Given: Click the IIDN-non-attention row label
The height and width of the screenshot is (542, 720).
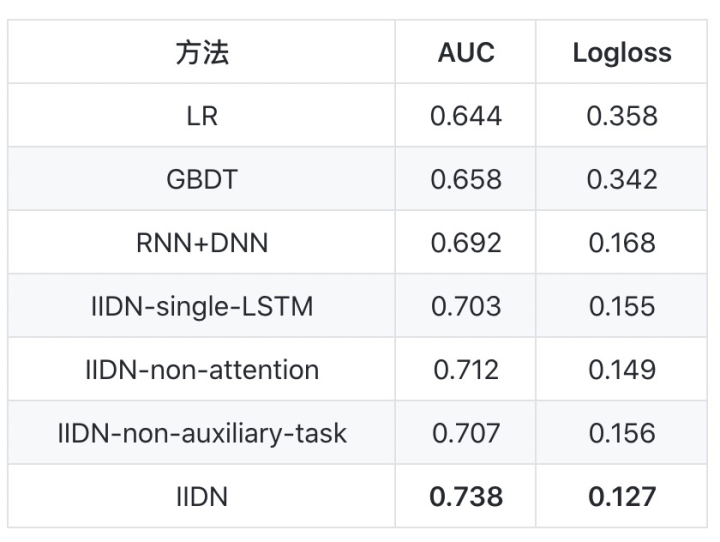Looking at the screenshot, I should pos(202,370).
